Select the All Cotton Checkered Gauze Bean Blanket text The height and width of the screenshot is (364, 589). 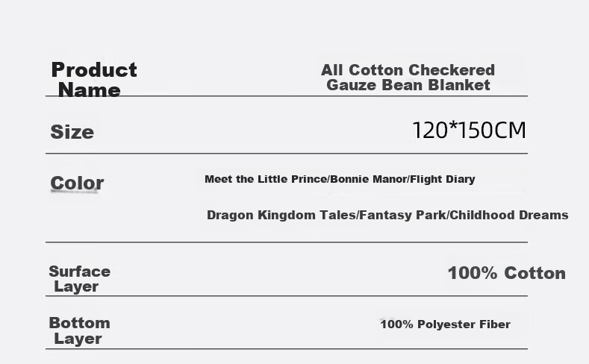tap(408, 78)
